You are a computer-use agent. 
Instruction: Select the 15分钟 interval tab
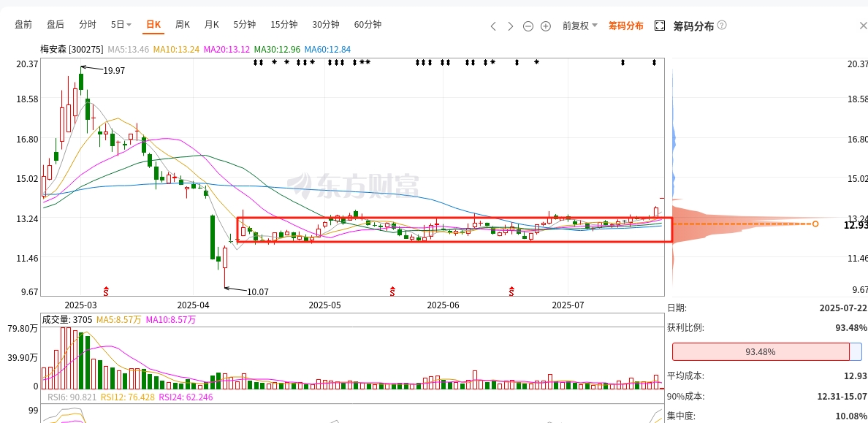point(284,24)
